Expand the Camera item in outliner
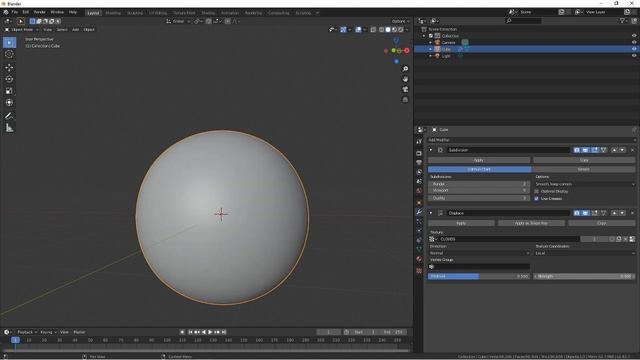Image resolution: width=640 pixels, height=360 pixels. (430, 42)
